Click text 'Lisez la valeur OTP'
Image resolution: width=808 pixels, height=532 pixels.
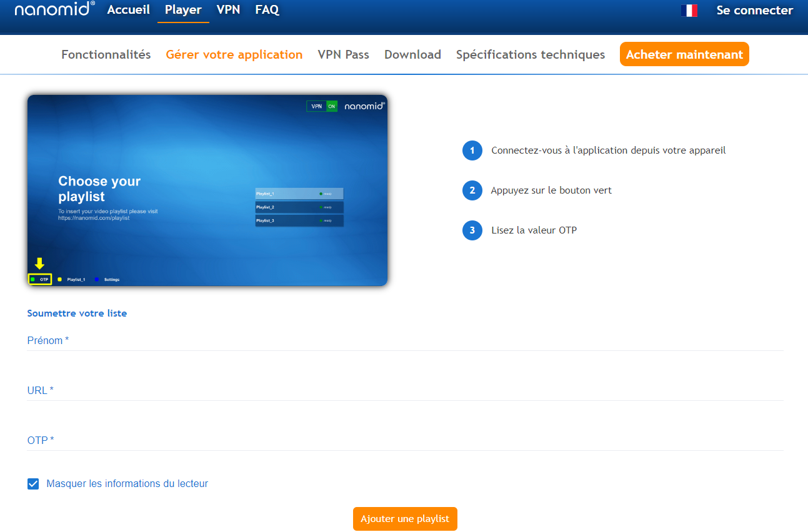[534, 230]
